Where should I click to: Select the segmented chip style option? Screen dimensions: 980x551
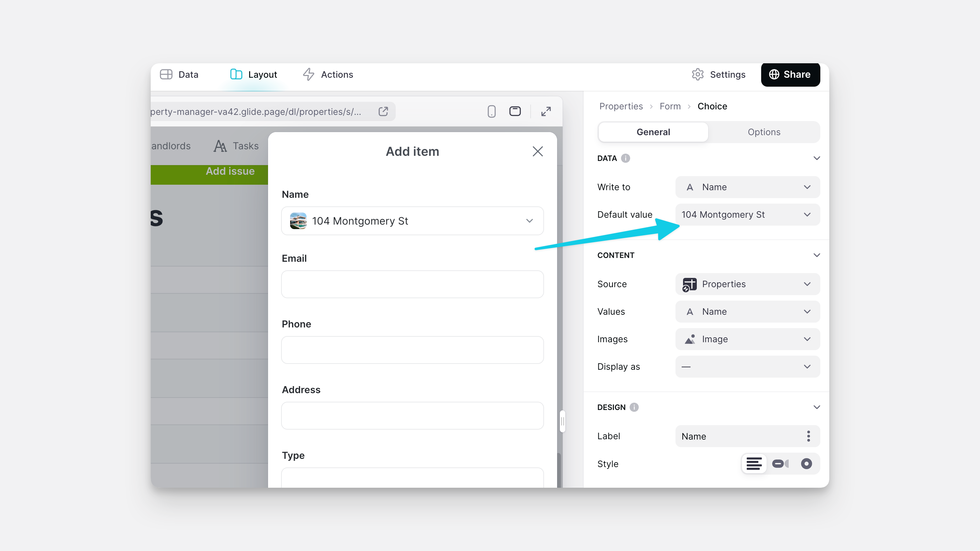781,464
